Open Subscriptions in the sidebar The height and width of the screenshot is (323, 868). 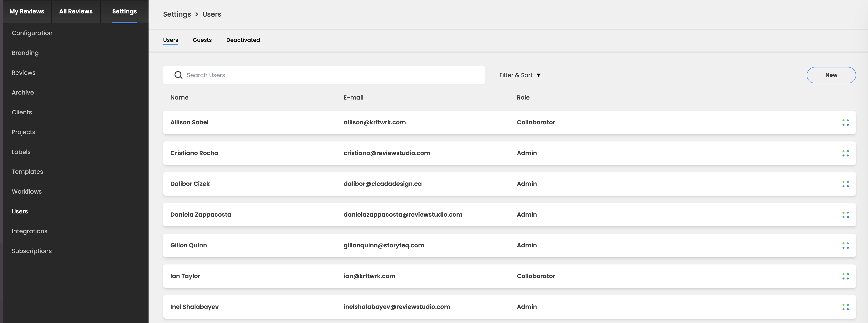32,251
